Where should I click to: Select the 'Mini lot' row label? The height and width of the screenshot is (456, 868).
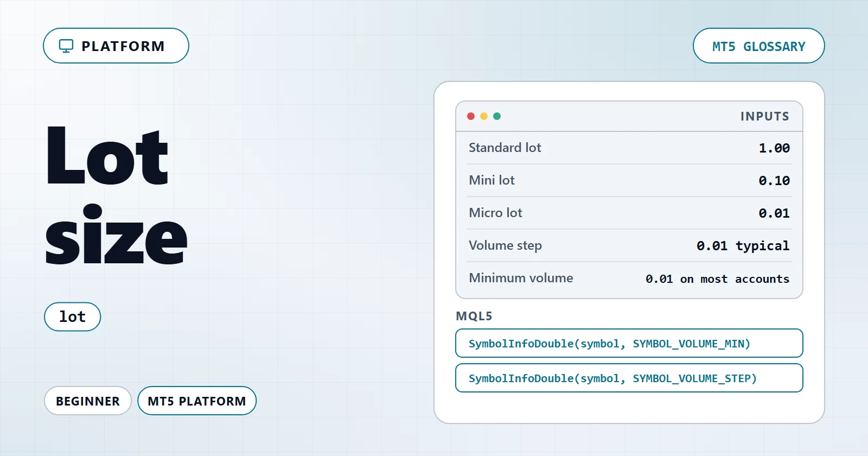[492, 180]
